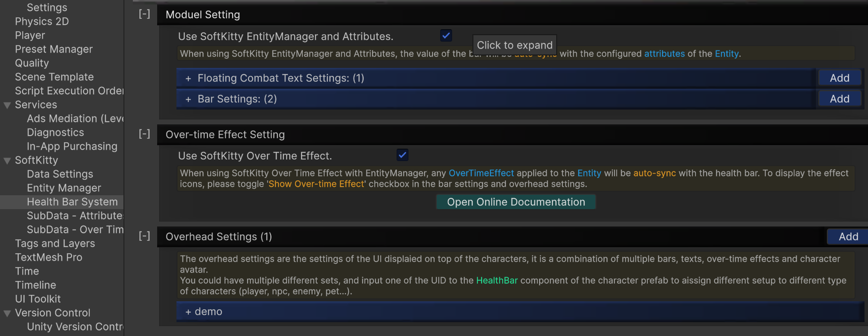Collapse the Version Control tree triangle
This screenshot has width=868, height=336.
[x=7, y=313]
